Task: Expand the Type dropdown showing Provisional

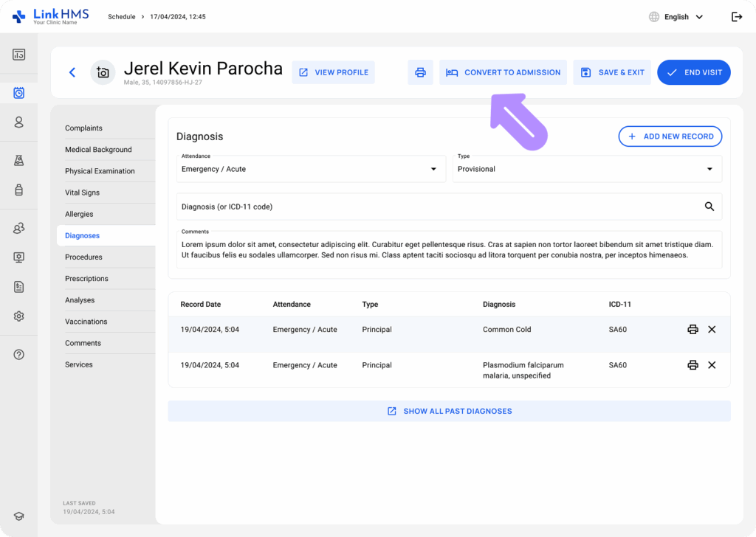Action: pyautogui.click(x=709, y=169)
